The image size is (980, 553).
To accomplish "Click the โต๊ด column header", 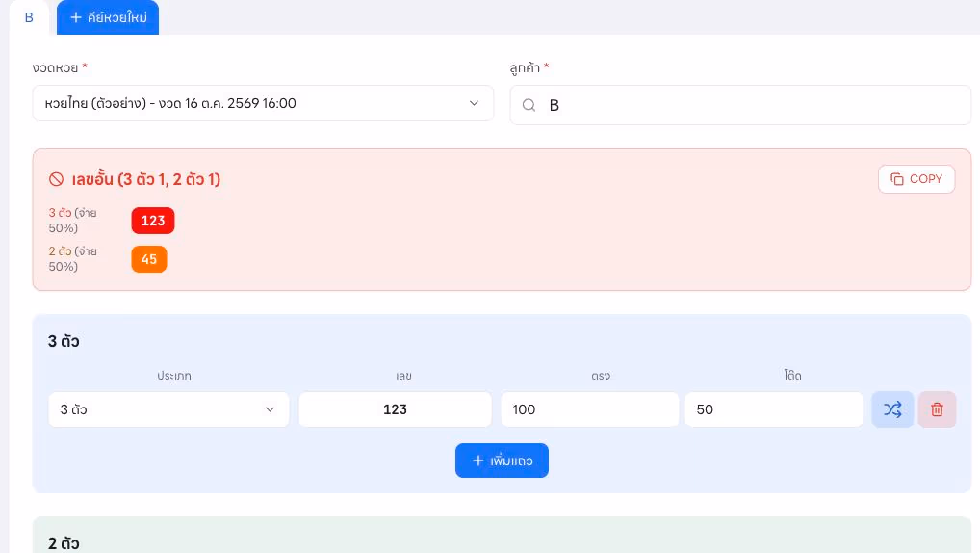I will pyautogui.click(x=792, y=376).
